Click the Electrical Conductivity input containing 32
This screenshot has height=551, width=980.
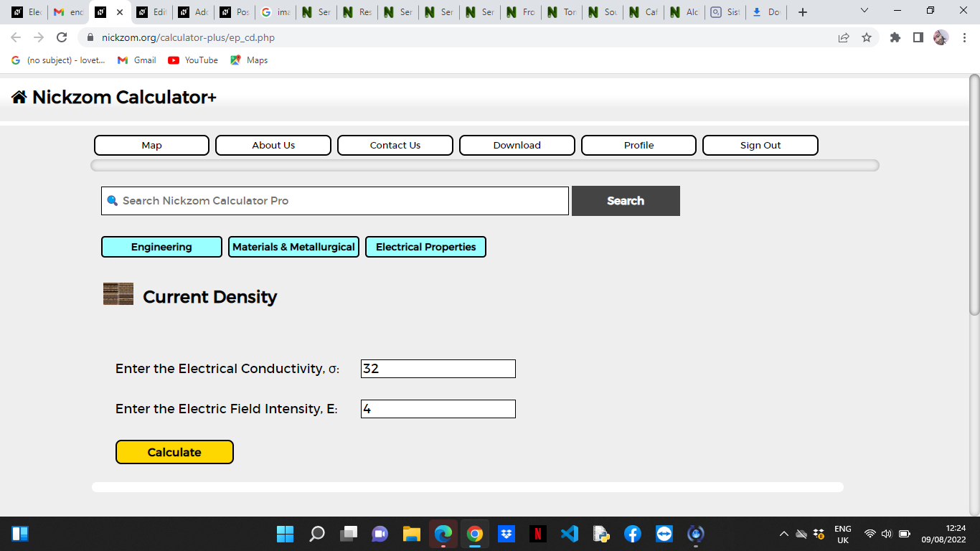pyautogui.click(x=438, y=369)
